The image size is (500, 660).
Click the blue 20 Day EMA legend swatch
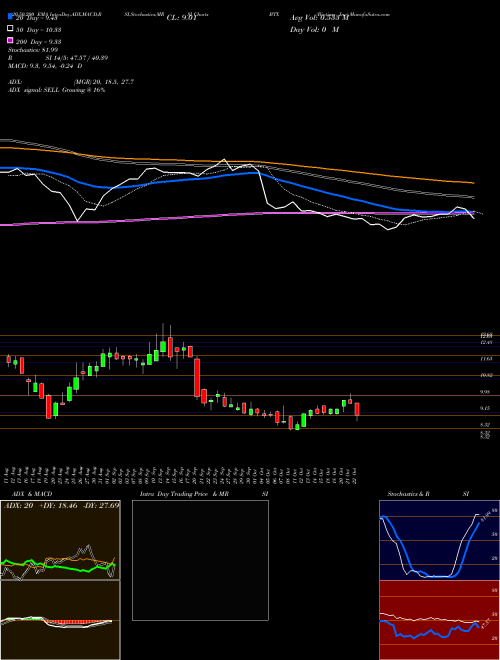[x=10, y=17]
